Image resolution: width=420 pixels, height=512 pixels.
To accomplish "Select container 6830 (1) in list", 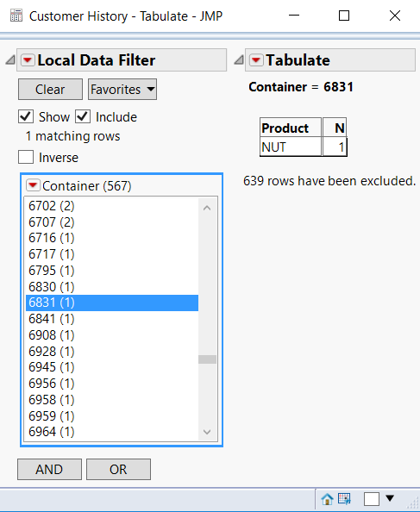I will 112,287.
